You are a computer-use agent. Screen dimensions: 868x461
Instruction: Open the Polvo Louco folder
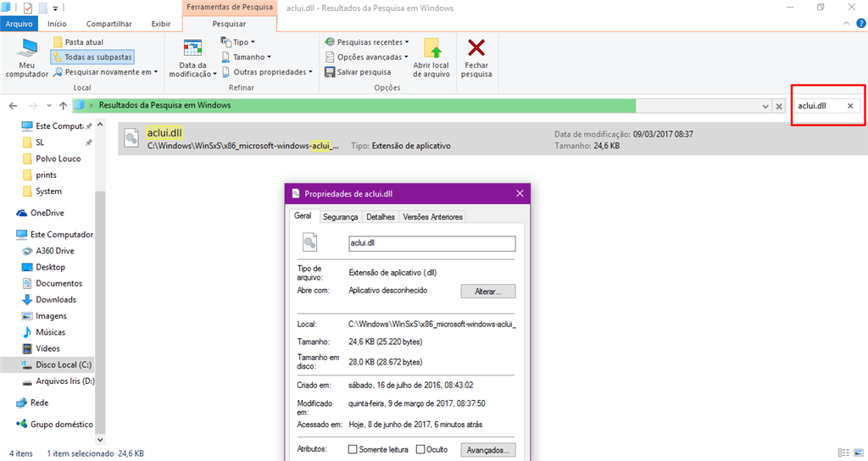(52, 158)
